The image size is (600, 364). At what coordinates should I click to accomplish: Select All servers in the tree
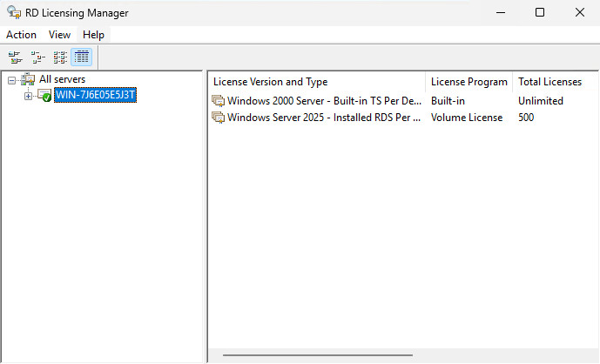coord(62,79)
